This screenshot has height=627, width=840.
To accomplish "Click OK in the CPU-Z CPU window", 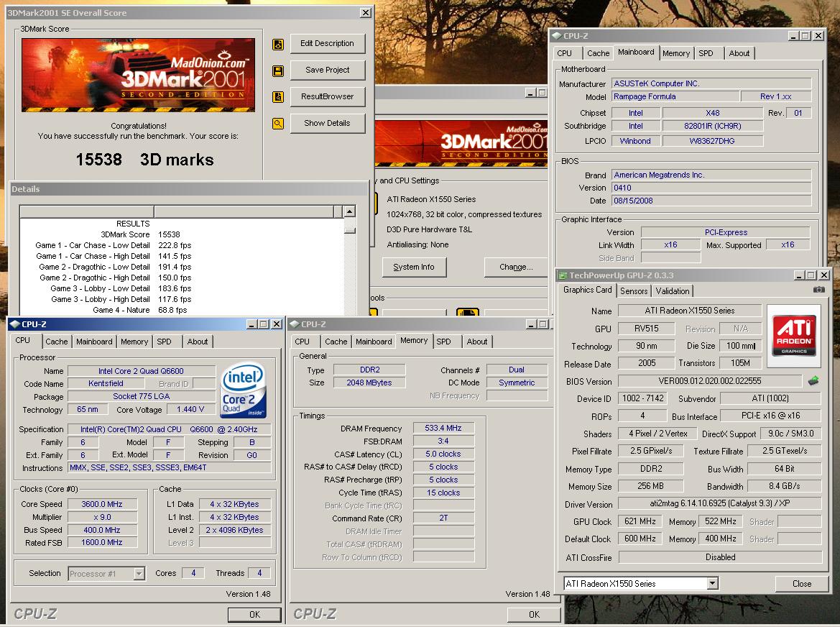I will pos(254,615).
